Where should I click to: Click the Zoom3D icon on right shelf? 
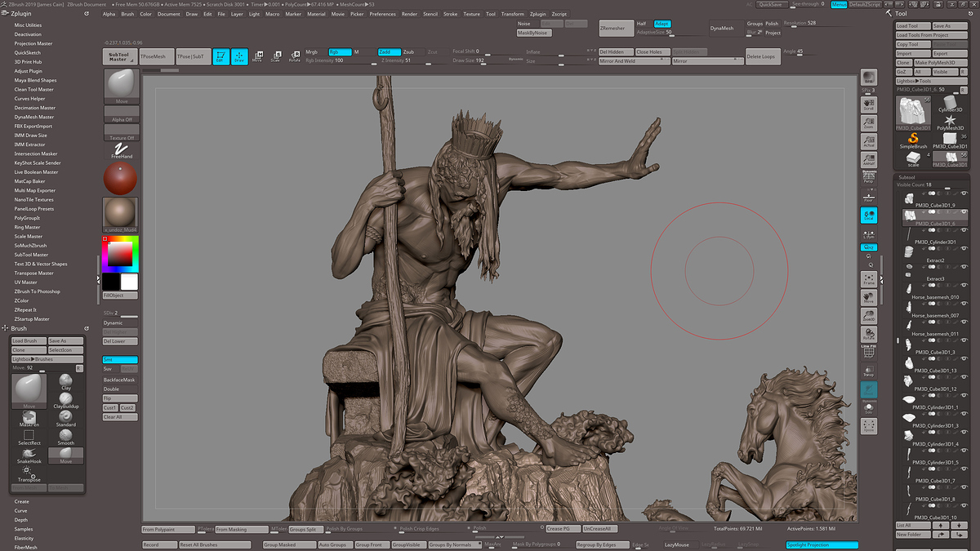point(869,316)
